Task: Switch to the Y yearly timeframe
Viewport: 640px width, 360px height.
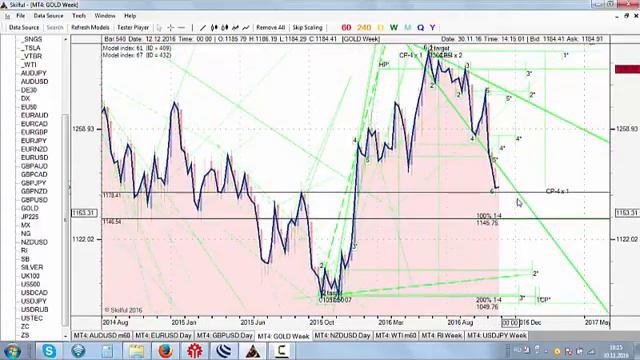Action: (432, 28)
